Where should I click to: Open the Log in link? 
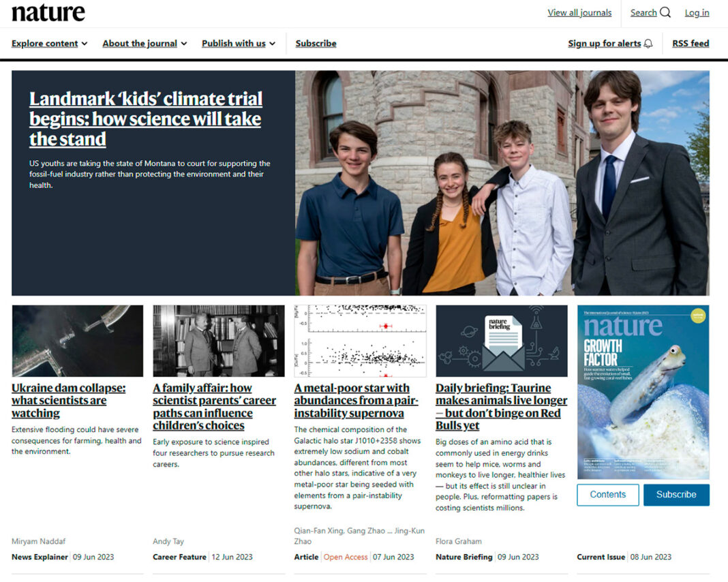coord(697,12)
